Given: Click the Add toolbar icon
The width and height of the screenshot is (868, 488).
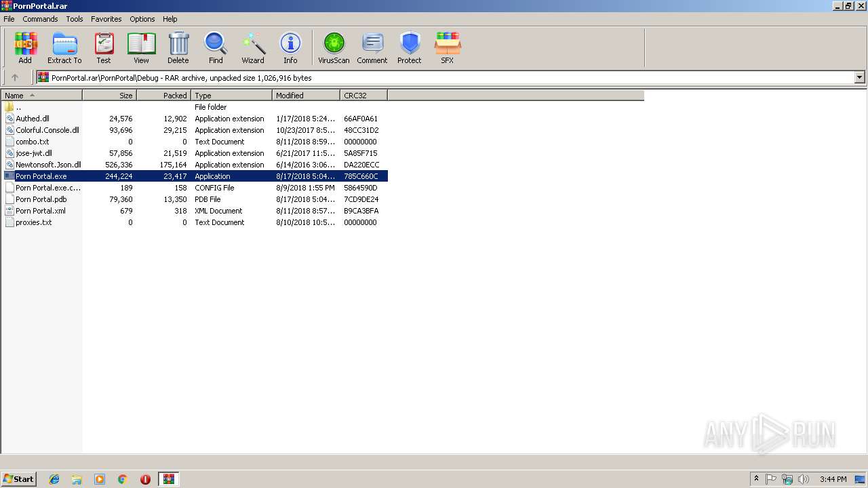Looking at the screenshot, I should click(x=25, y=47).
